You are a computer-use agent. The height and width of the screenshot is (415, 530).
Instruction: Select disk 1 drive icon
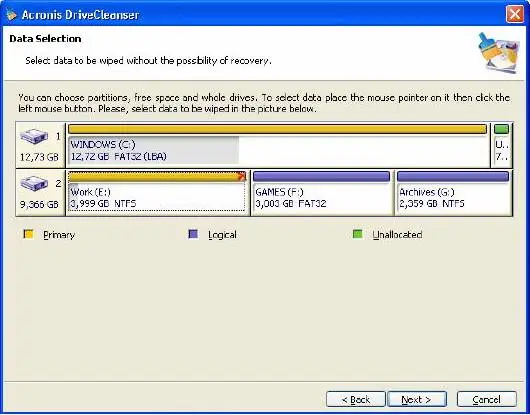[x=33, y=136]
